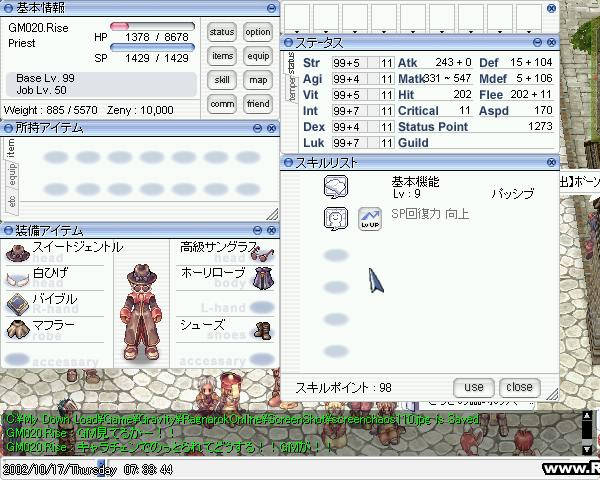Click the Basic Skill icon in skill list

point(335,187)
